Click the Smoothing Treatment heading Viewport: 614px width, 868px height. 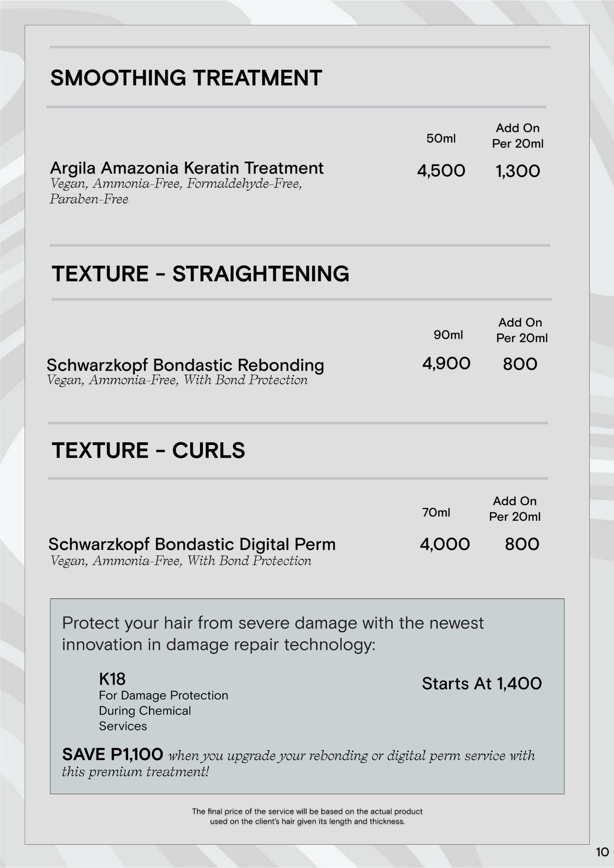pyautogui.click(x=186, y=78)
